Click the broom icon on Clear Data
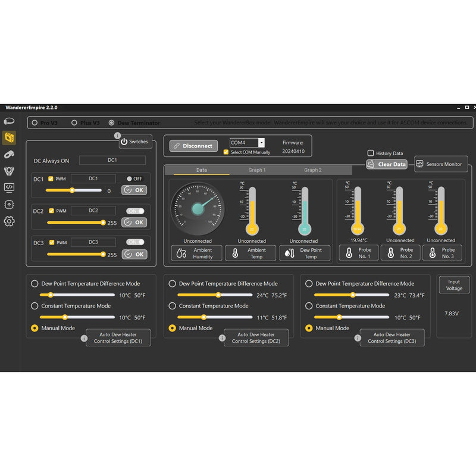This screenshot has height=476, width=476. (x=371, y=164)
